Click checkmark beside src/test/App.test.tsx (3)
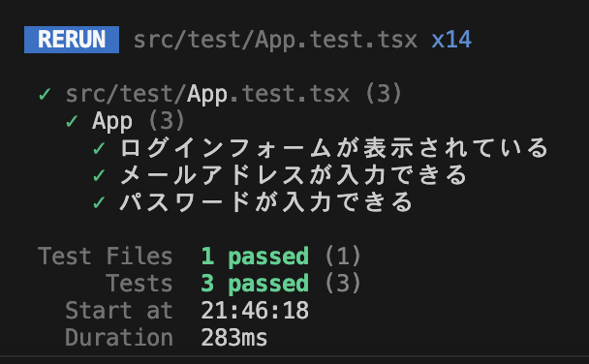 point(45,94)
